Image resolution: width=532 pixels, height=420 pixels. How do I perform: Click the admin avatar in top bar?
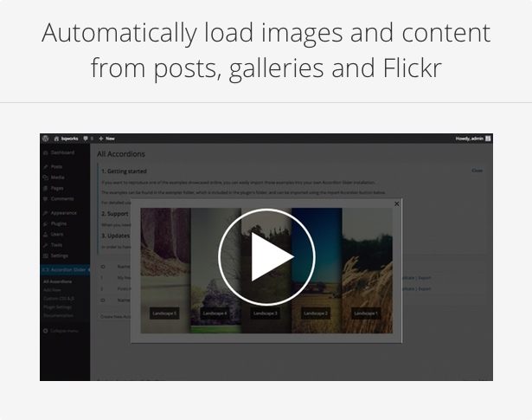(488, 139)
